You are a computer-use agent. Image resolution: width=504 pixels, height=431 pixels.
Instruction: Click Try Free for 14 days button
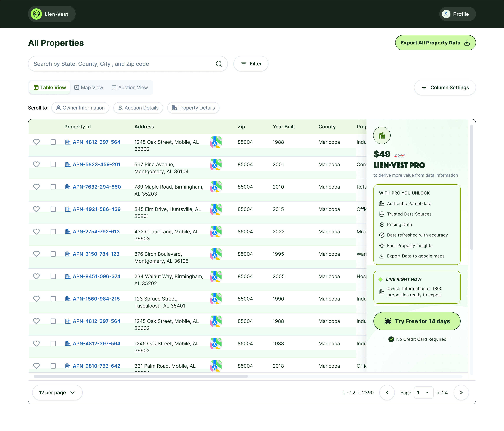(417, 321)
